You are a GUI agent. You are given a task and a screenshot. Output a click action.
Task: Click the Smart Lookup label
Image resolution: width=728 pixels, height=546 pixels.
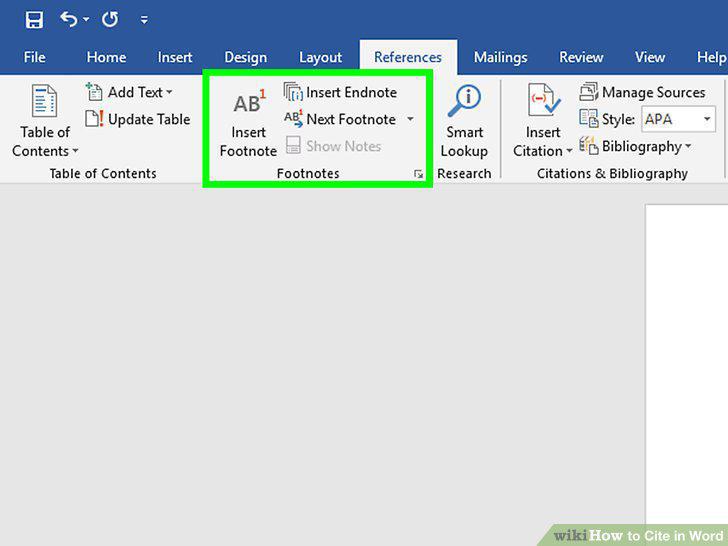point(464,142)
